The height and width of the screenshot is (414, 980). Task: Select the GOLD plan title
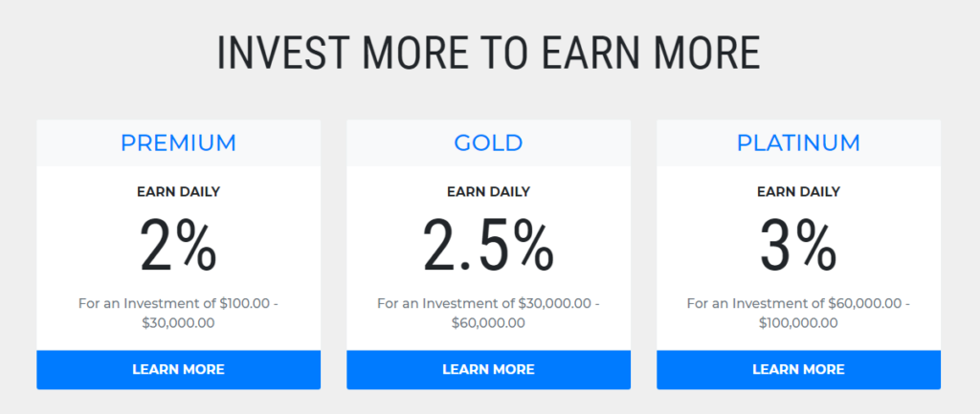[488, 143]
